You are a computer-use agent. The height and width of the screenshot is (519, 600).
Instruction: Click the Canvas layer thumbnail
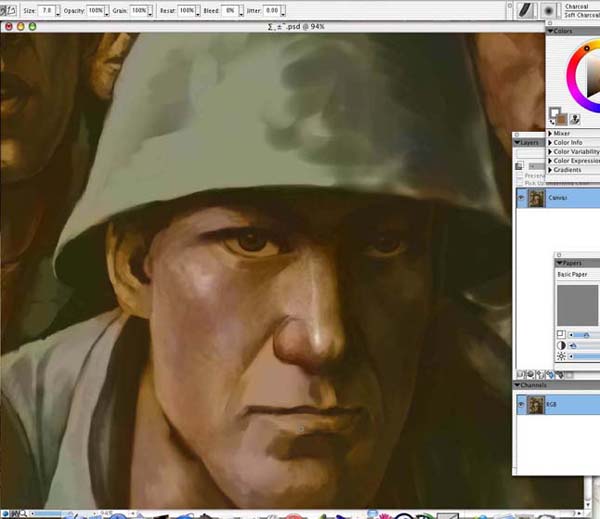tap(536, 198)
